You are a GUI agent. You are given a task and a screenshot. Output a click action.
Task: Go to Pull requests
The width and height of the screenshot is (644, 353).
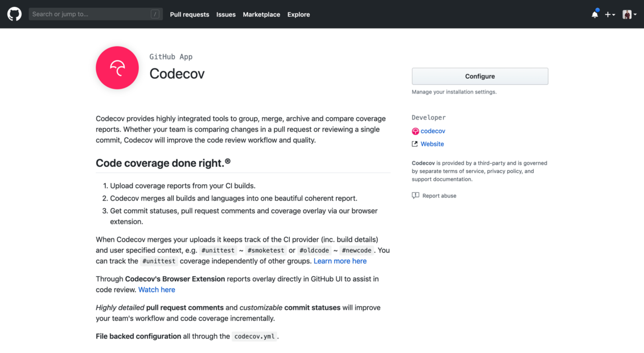pos(190,14)
